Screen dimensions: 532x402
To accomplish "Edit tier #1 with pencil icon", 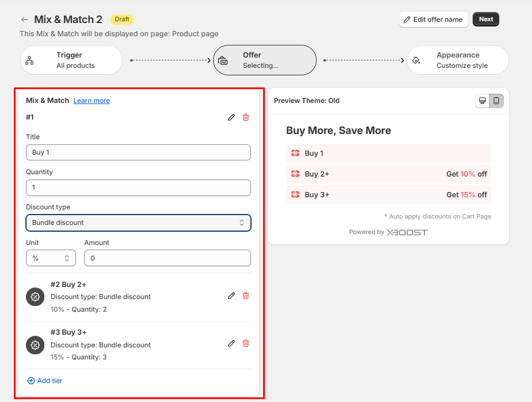I will tap(231, 117).
